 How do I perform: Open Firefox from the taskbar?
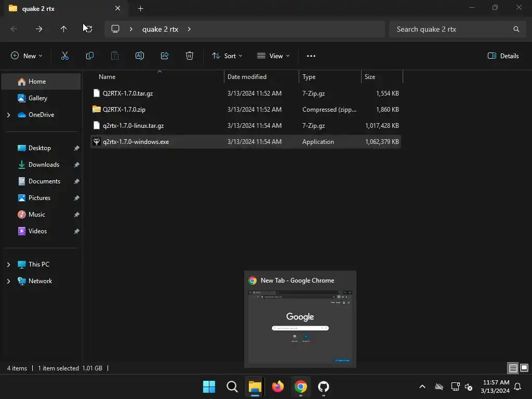coord(277,387)
